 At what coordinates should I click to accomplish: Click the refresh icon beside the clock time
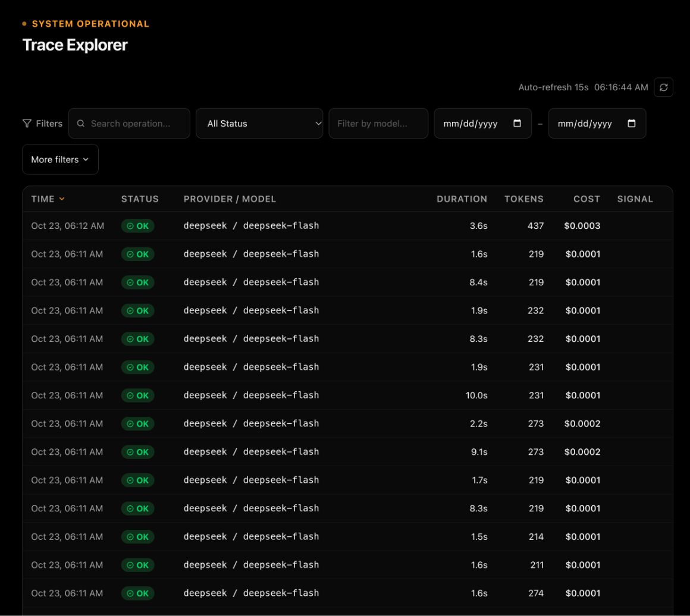[x=663, y=87]
